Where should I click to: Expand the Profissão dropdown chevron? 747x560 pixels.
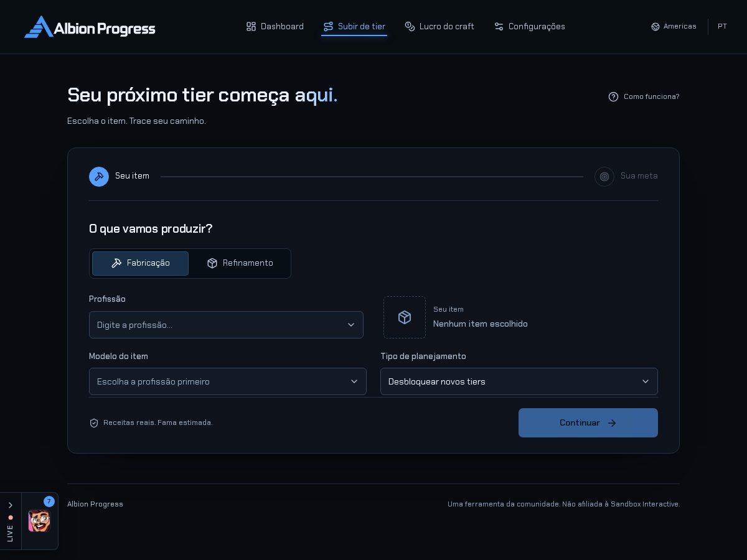click(x=351, y=325)
